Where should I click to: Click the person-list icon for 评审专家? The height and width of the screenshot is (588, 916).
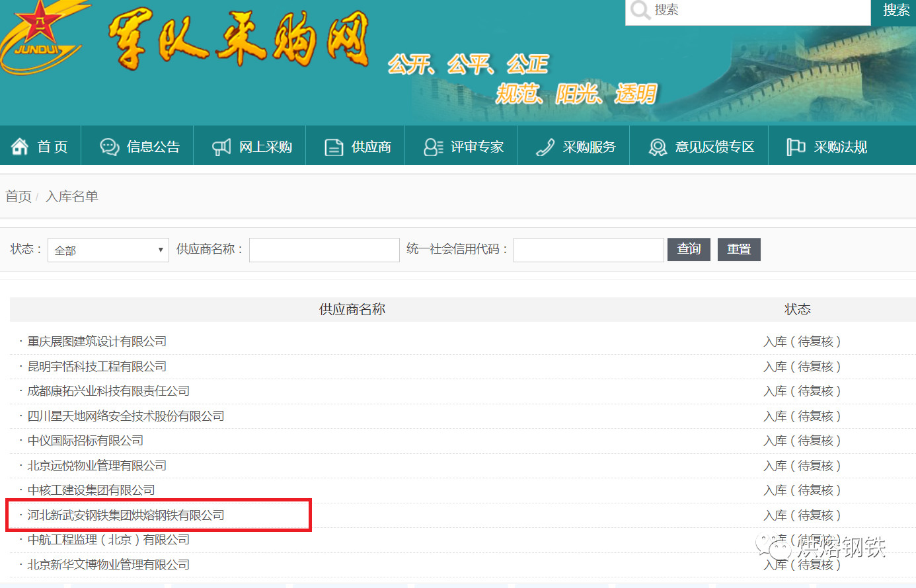pos(434,147)
